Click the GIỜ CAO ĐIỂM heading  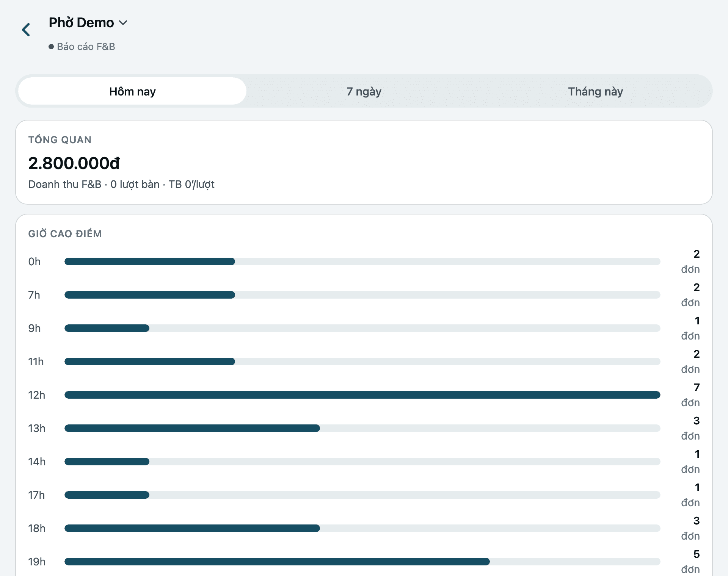[x=65, y=233]
